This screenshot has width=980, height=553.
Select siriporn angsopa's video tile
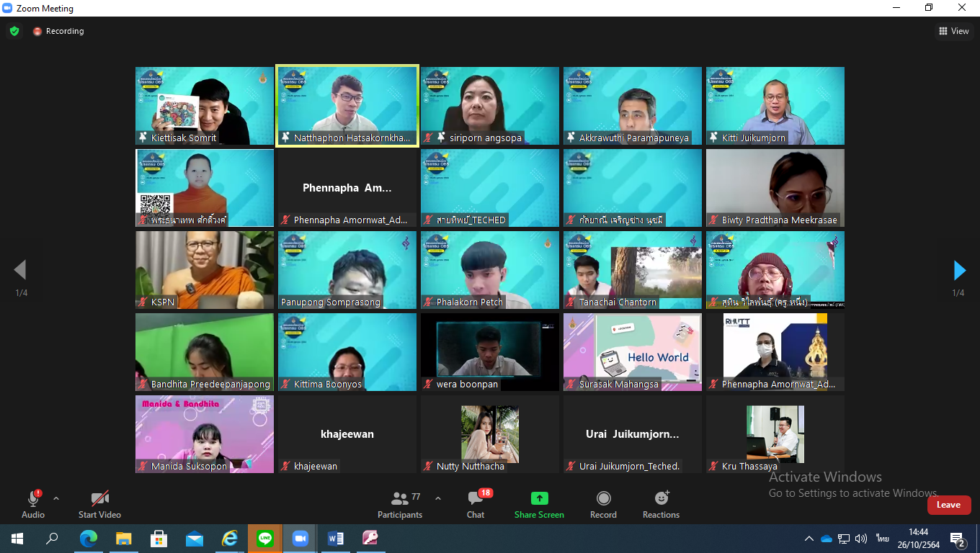[x=490, y=106]
